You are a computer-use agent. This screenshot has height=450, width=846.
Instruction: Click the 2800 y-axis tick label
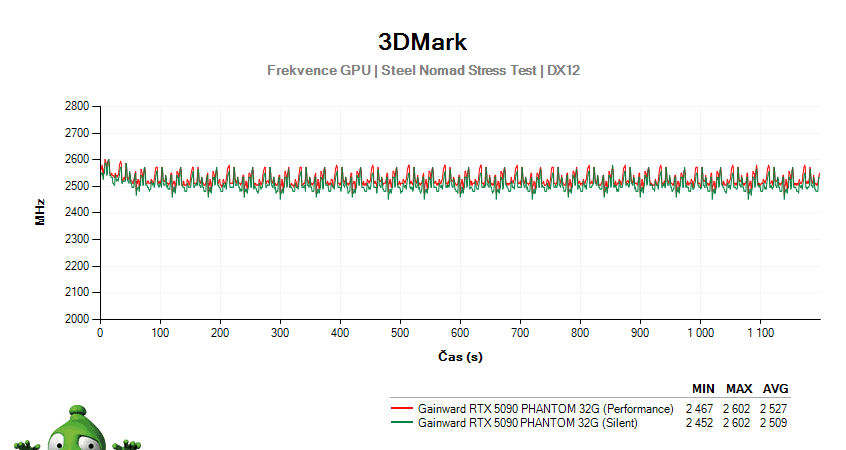click(x=77, y=106)
